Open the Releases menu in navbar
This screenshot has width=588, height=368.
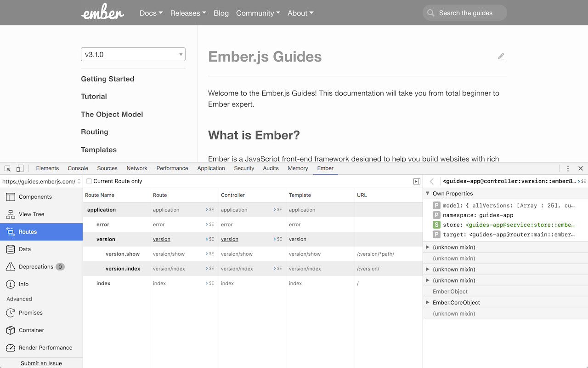click(188, 13)
